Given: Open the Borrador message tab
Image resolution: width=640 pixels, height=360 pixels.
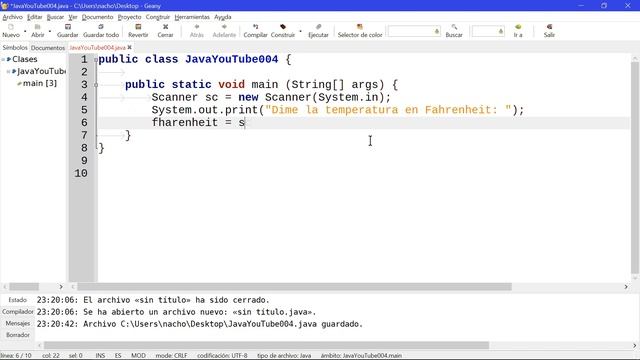Looking at the screenshot, I should [18, 335].
